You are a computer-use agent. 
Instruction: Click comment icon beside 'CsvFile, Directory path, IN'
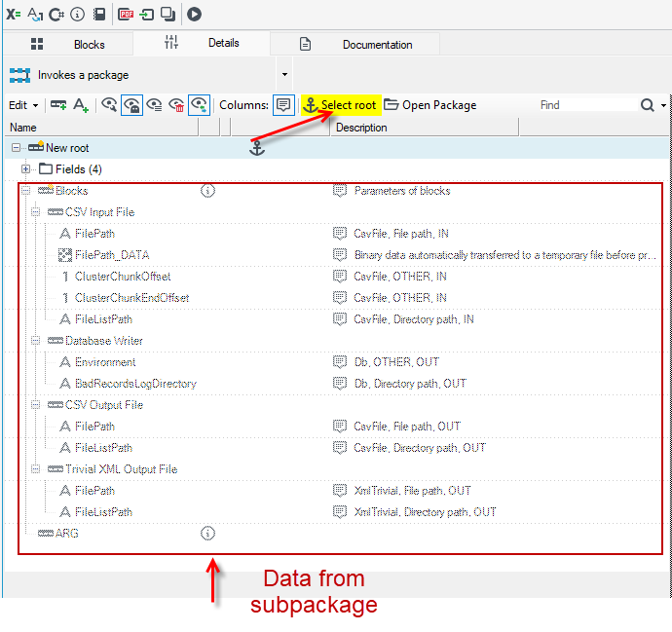[340, 319]
